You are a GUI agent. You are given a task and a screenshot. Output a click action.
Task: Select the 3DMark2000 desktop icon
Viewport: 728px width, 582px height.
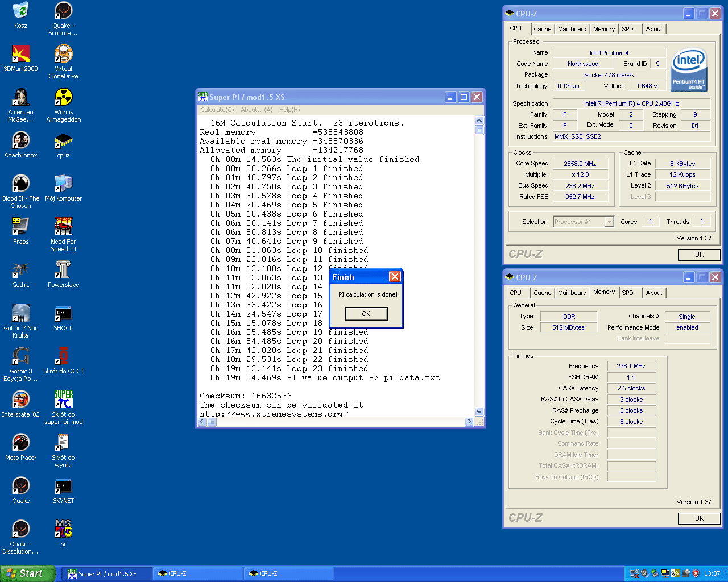coord(20,58)
